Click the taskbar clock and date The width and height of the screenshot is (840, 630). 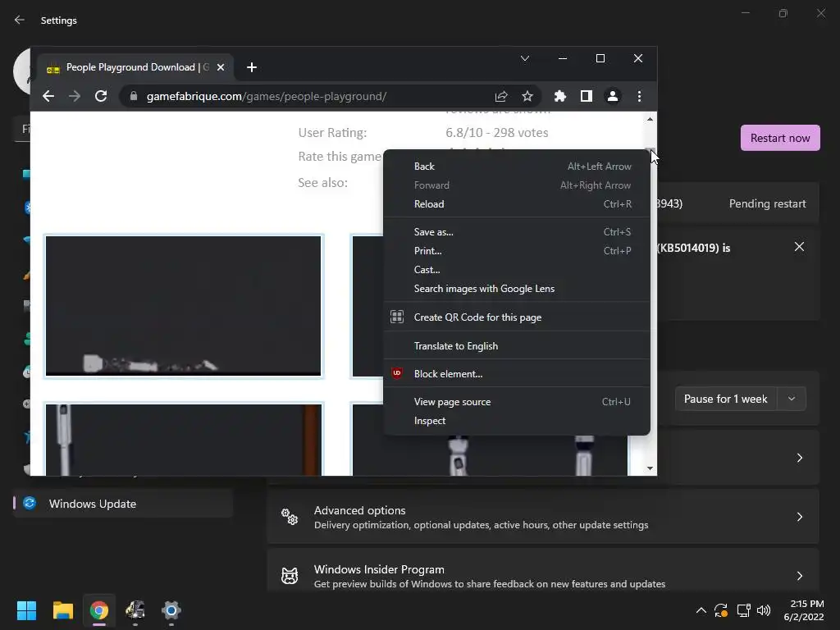click(804, 610)
